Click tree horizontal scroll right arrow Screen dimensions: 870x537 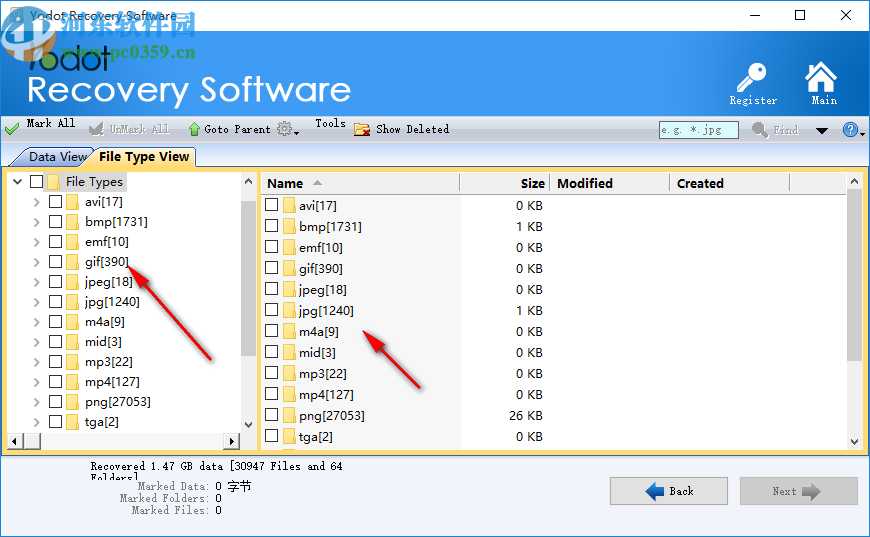tap(232, 442)
